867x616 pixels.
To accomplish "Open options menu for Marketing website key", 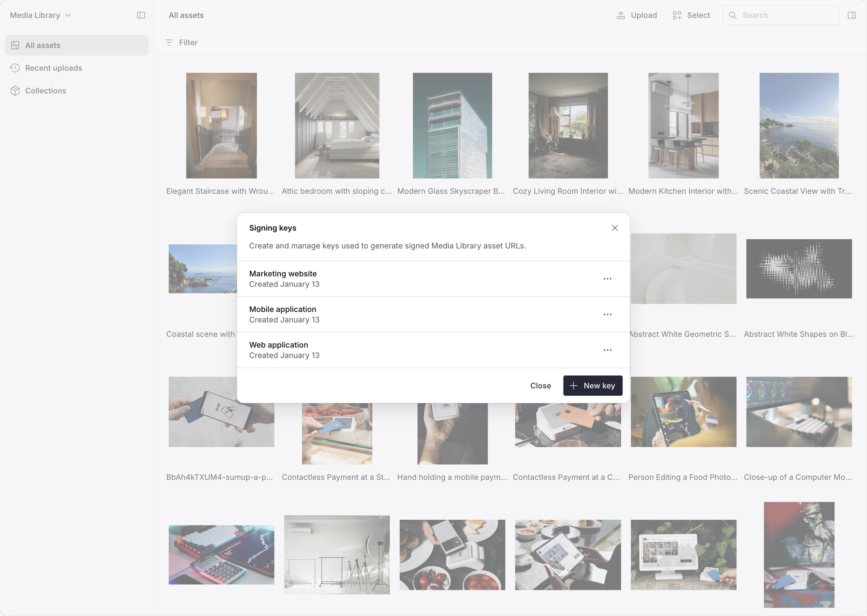I will coord(607,279).
